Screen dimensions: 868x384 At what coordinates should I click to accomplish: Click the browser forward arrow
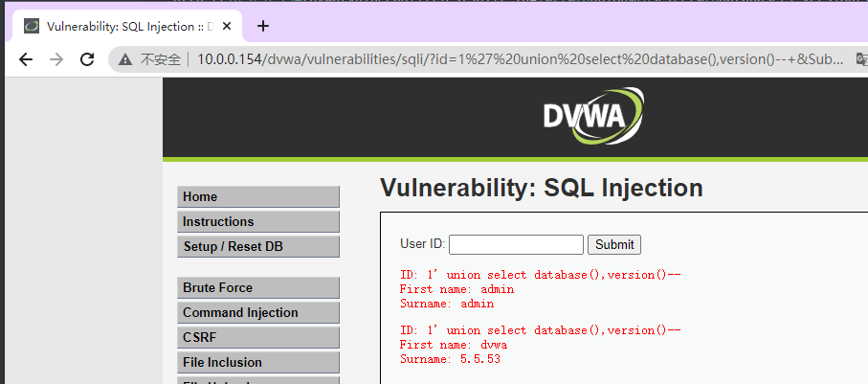point(56,59)
